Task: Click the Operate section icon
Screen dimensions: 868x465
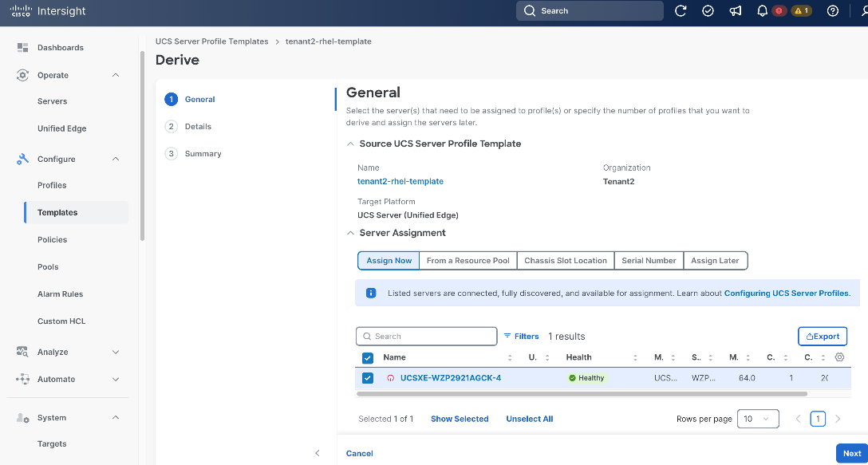Action: [22, 75]
